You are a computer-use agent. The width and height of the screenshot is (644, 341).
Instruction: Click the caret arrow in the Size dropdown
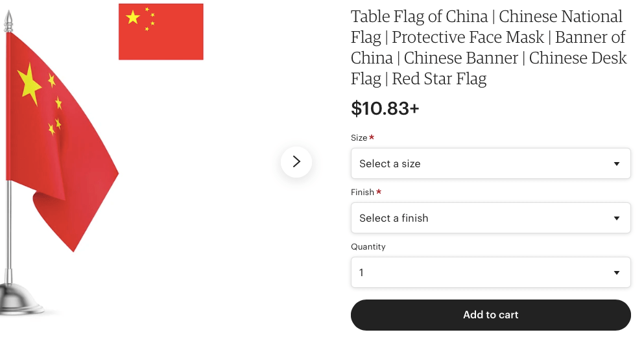(617, 164)
